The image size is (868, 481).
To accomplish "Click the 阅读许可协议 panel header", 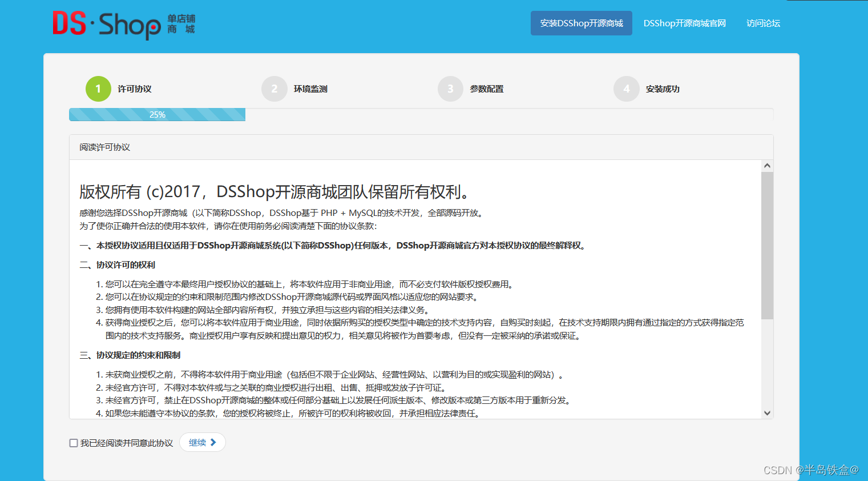I will [421, 147].
